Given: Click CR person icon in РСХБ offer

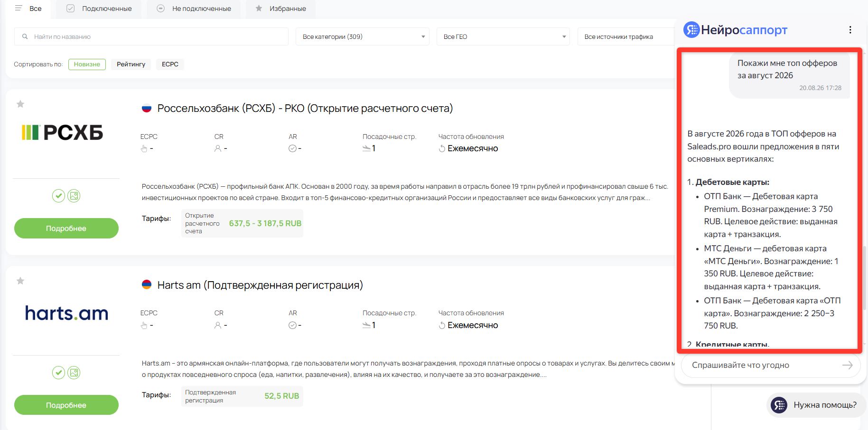Looking at the screenshot, I should (218, 148).
